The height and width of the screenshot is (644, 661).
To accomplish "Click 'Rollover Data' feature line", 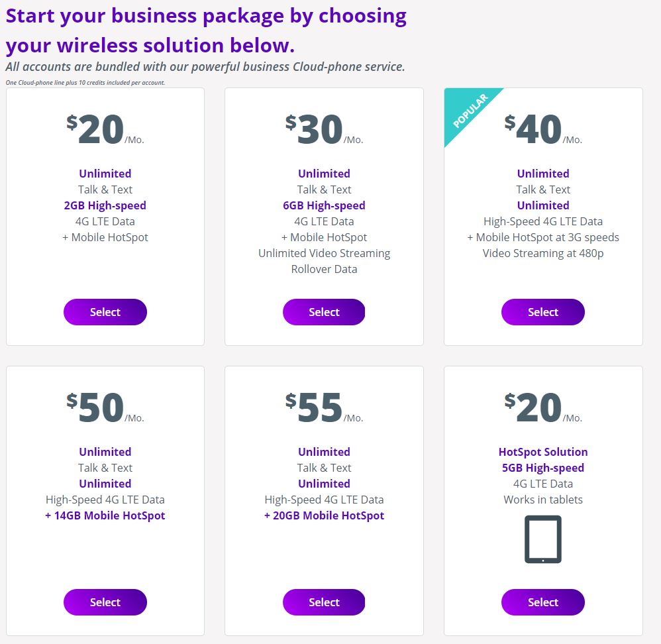I will click(x=324, y=269).
